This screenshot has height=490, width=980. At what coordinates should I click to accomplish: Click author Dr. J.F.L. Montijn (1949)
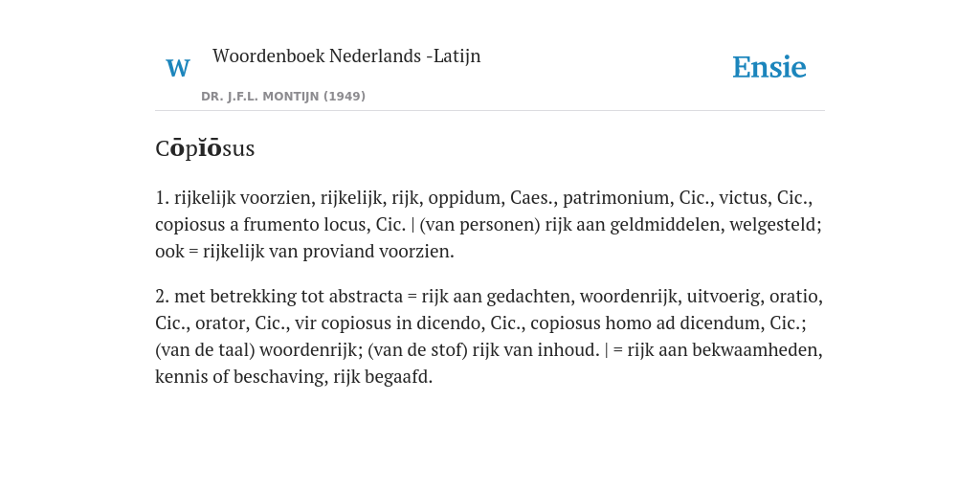click(x=283, y=97)
